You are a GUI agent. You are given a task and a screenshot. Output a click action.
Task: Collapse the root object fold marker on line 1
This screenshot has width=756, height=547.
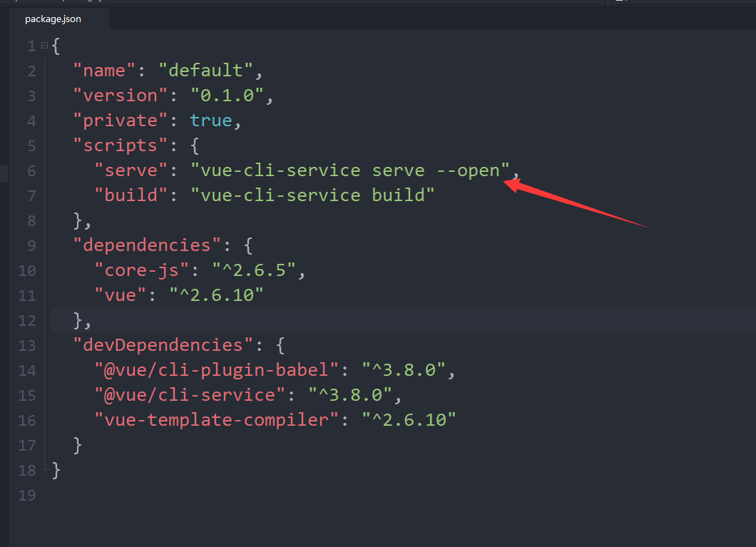point(44,46)
